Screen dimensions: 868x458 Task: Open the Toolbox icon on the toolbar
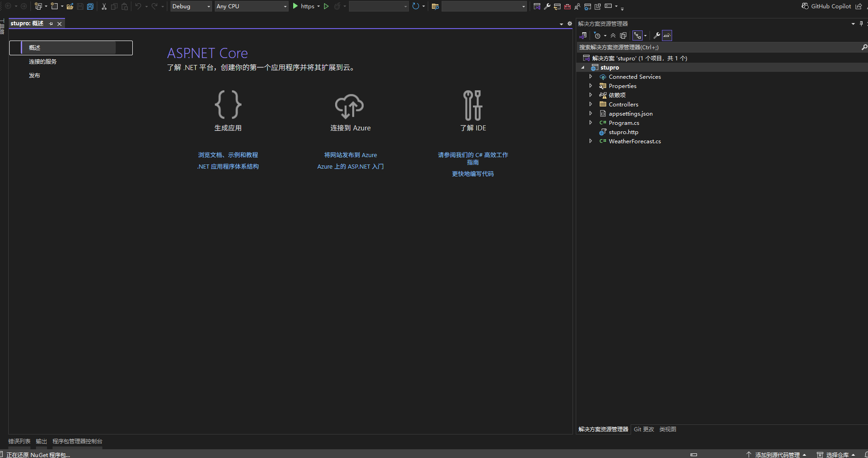pos(567,6)
